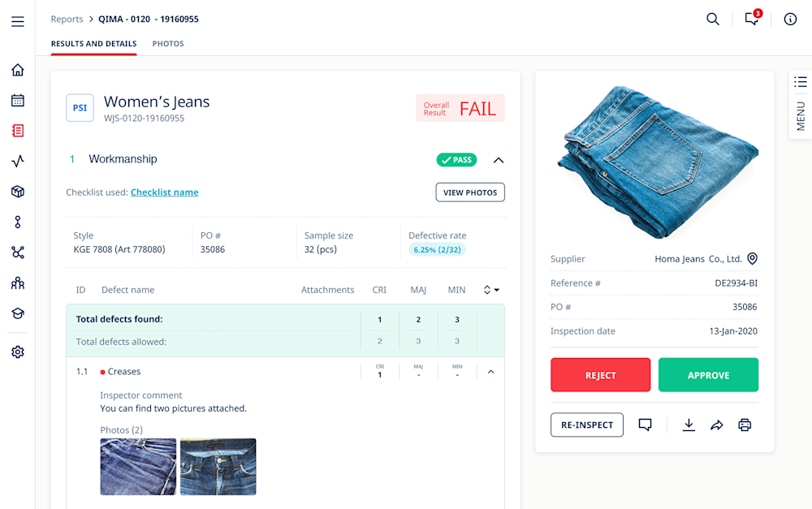The height and width of the screenshot is (509, 812).
Task: Click the Women's Jeans title
Action: click(x=157, y=101)
